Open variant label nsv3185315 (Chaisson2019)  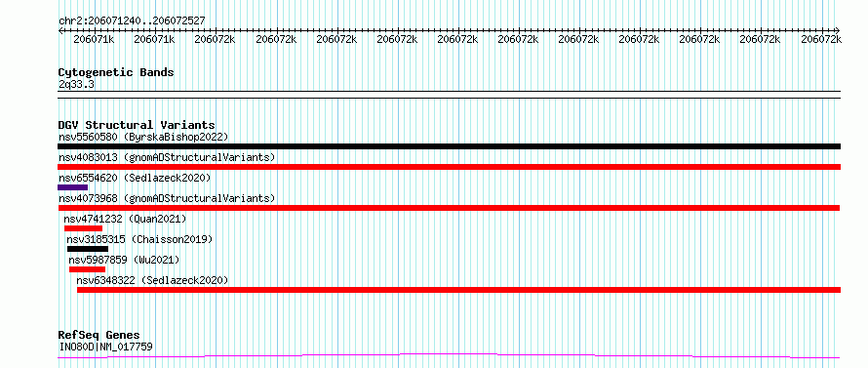click(139, 239)
